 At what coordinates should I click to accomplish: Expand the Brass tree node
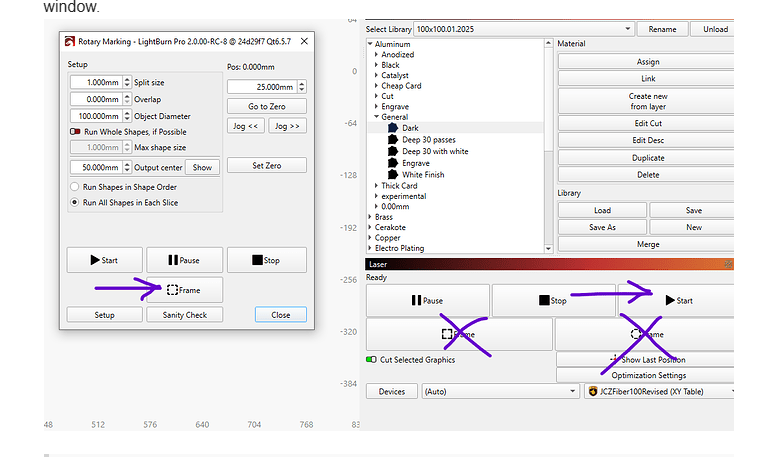[x=370, y=217]
